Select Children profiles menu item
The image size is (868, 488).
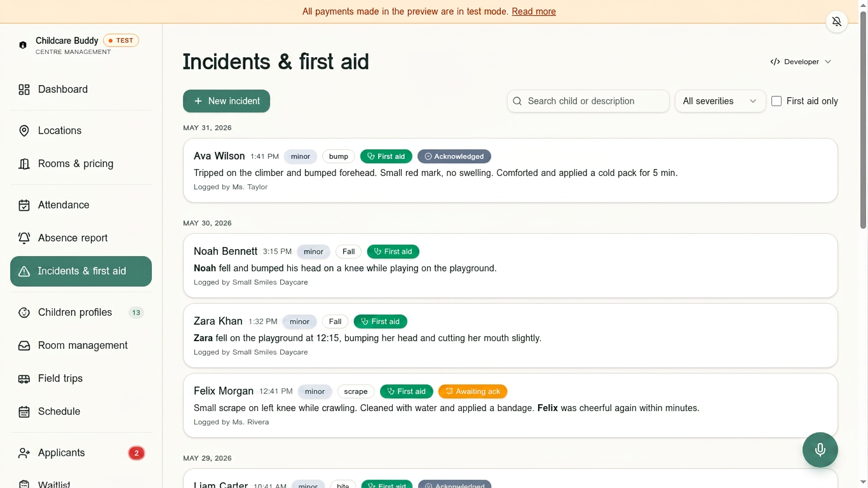click(81, 313)
